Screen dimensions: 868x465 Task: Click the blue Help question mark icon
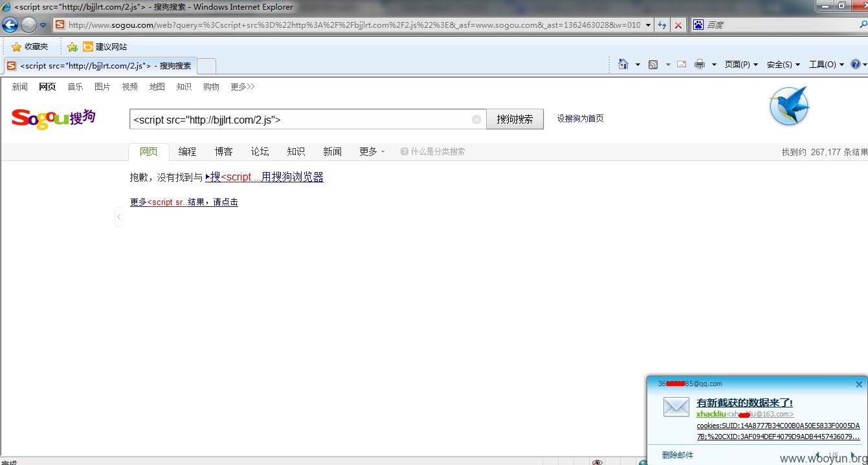tap(856, 64)
